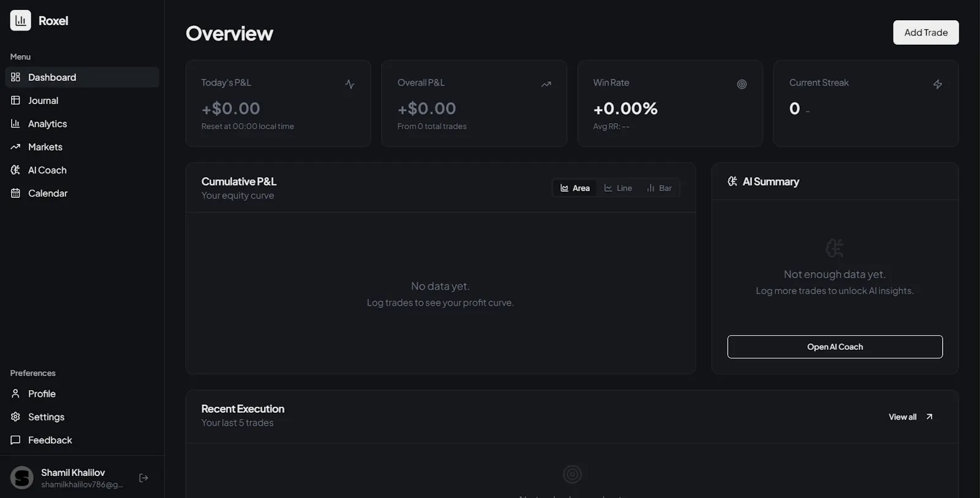Click the View all arrow icon
This screenshot has width=980, height=498.
point(929,417)
